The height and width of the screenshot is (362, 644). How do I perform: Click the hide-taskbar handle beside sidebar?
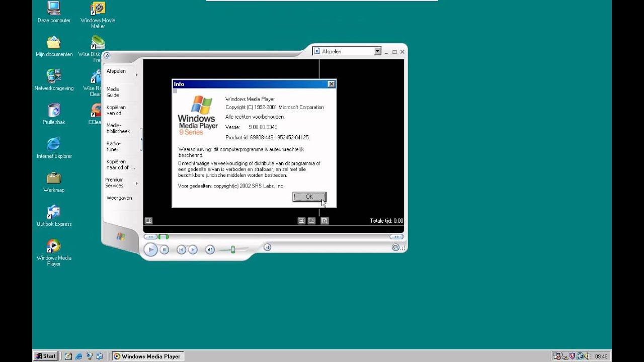[141, 140]
